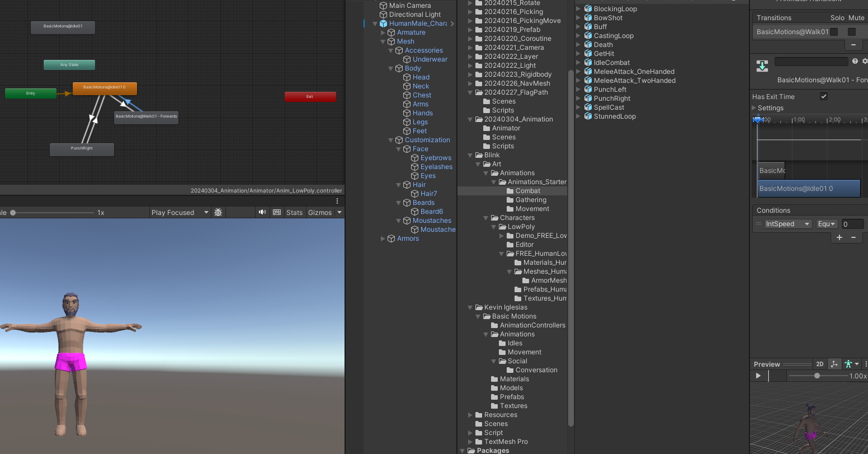This screenshot has width=868, height=454.
Task: Select the Eyebrows object icon
Action: point(414,158)
